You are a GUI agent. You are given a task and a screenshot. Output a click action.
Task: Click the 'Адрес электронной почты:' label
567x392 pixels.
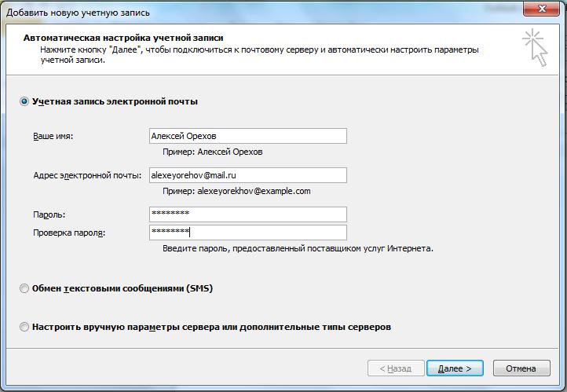(x=86, y=175)
